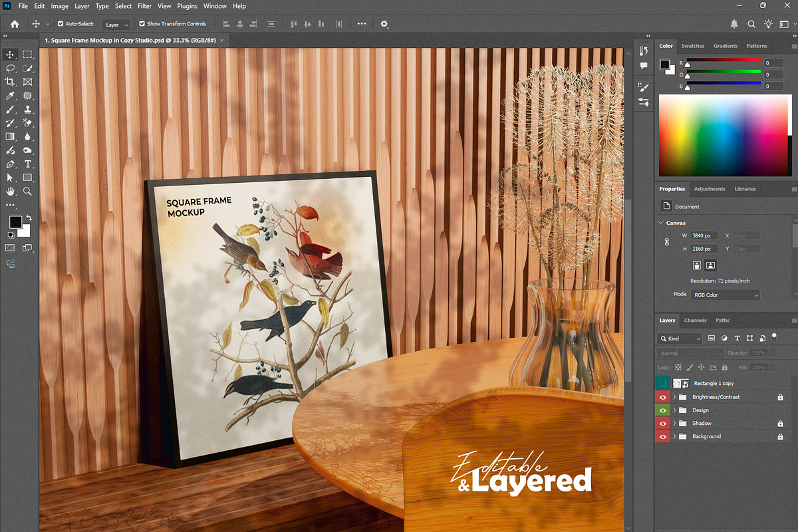Select the Clone Stamp tool

click(28, 109)
